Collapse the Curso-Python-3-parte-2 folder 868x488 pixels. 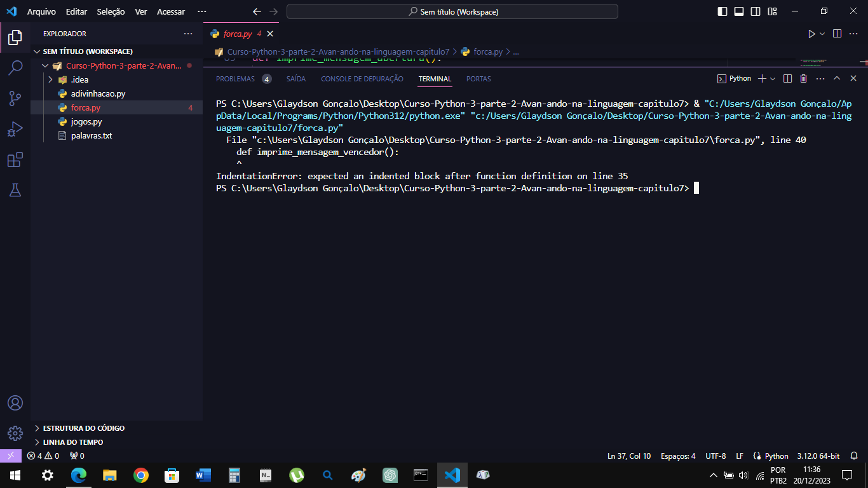pyautogui.click(x=116, y=65)
